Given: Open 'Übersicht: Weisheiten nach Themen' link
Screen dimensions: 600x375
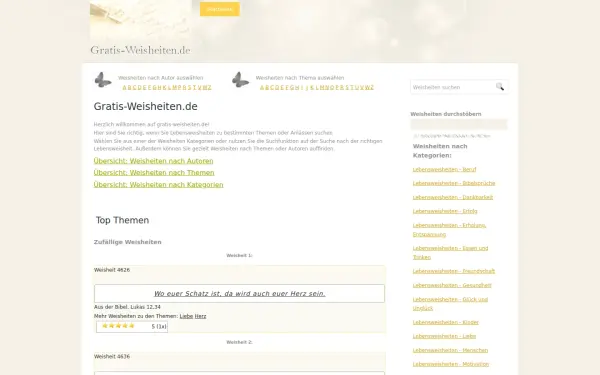Looking at the screenshot, I should pyautogui.click(x=154, y=173).
